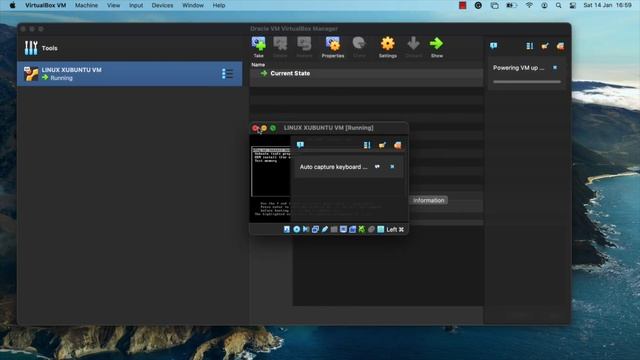Open the Window menu
Screen dimensions: 640x360
pyautogui.click(x=193, y=5)
